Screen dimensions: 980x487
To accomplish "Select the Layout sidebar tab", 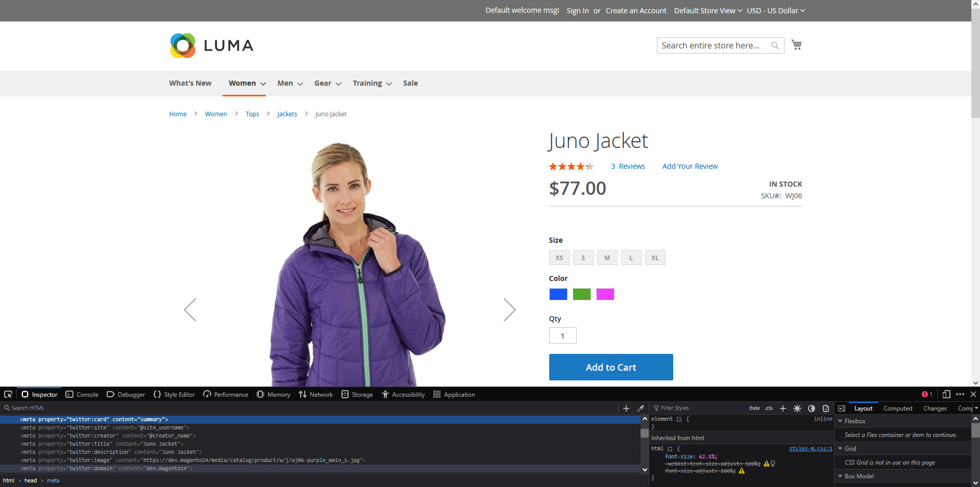I will click(x=863, y=408).
